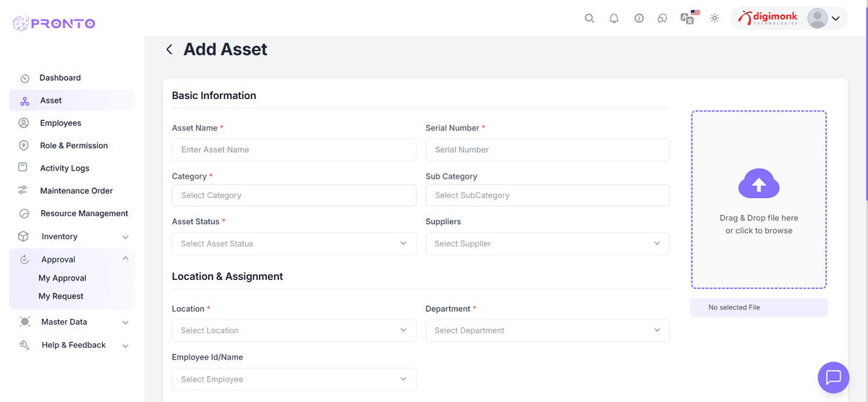The height and width of the screenshot is (402, 868).
Task: Click the Resource Management icon
Action: click(x=24, y=214)
